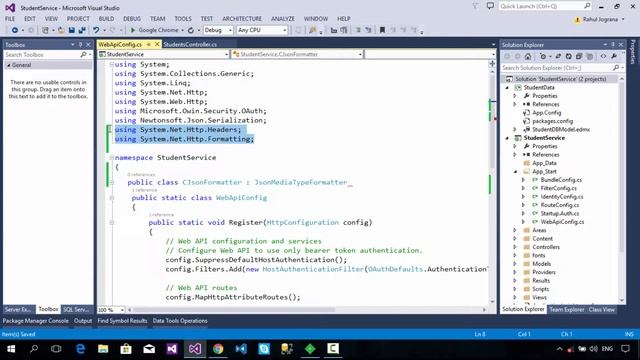
Task: Collapse the StudentData project node
Action: pos(507,88)
